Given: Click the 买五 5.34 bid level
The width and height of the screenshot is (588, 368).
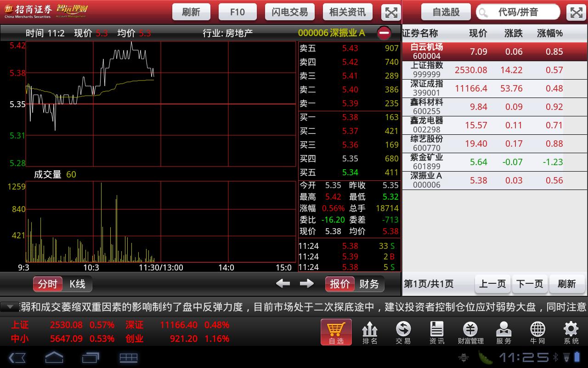Looking at the screenshot, I should pos(349,172).
